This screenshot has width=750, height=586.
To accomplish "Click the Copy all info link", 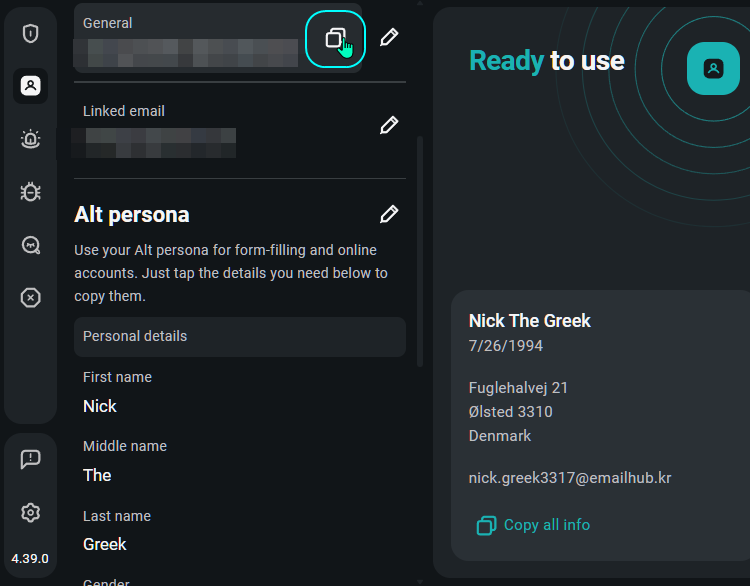I will (534, 525).
